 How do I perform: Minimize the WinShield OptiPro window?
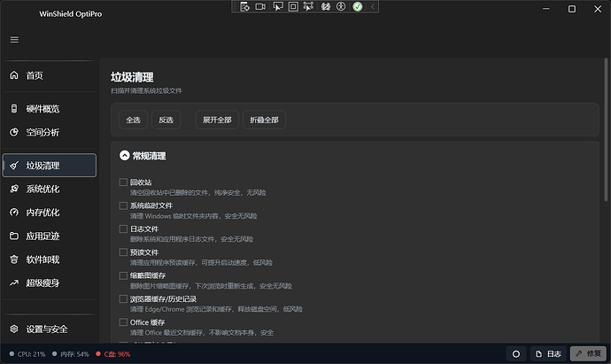point(546,9)
